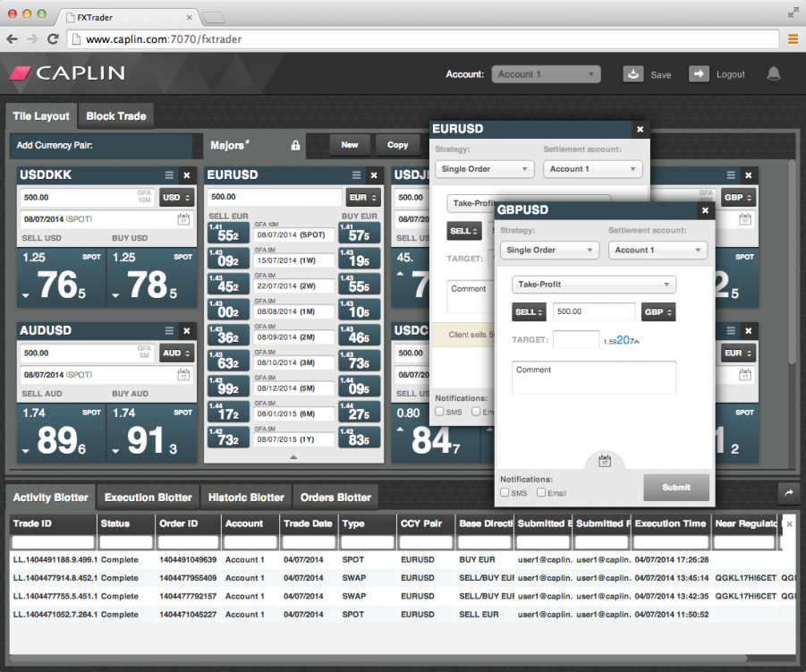Click the browser back arrow
The width and height of the screenshot is (806, 672).
pos(13,39)
